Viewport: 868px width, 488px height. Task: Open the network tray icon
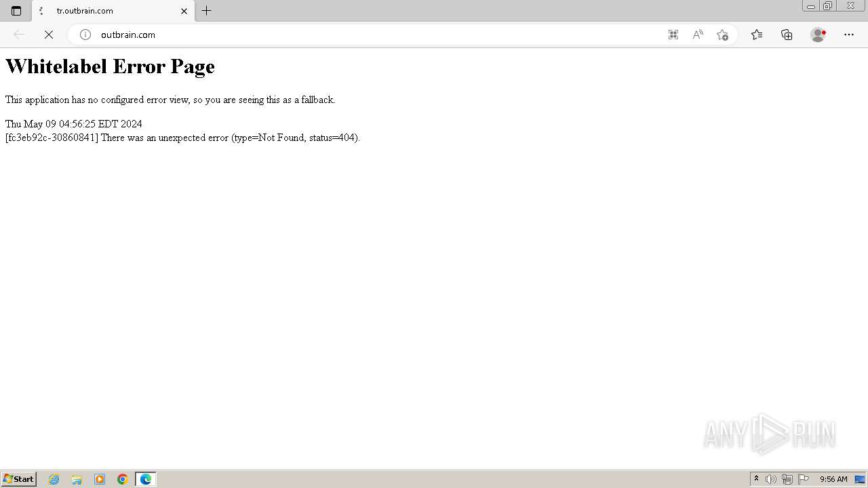coord(787,479)
